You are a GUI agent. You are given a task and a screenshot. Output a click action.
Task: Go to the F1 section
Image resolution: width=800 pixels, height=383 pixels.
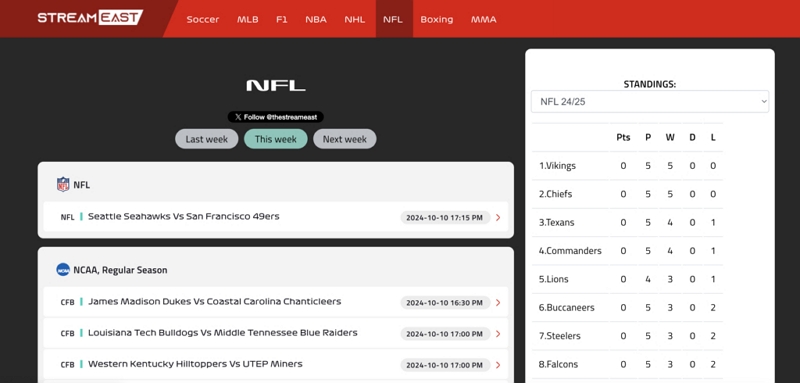pyautogui.click(x=282, y=19)
